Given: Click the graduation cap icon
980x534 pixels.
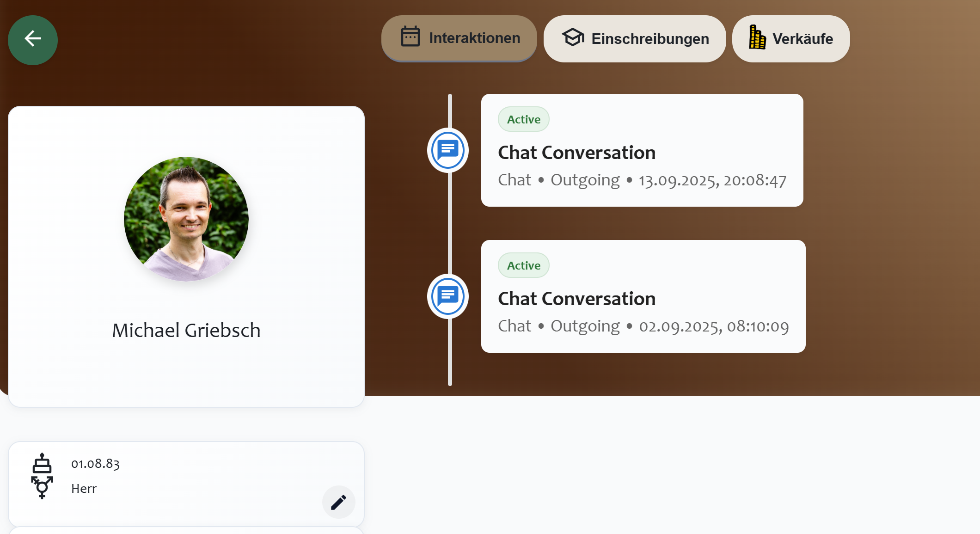Looking at the screenshot, I should [x=573, y=37].
